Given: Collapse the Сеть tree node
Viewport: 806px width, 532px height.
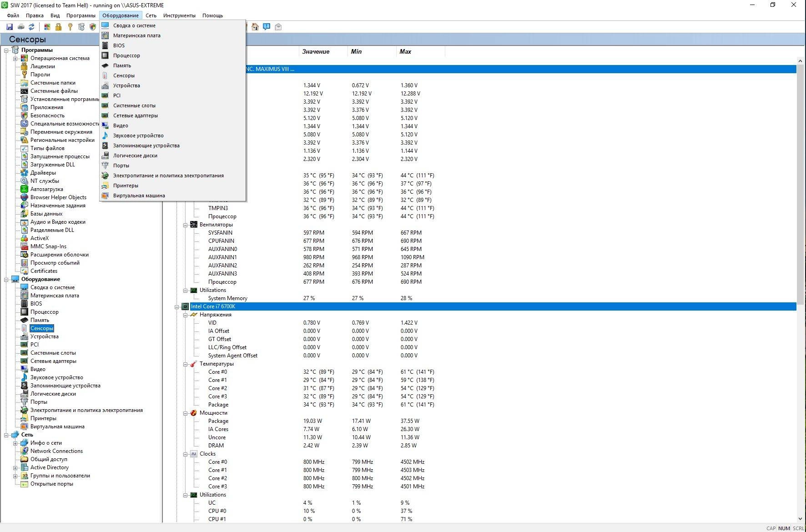Looking at the screenshot, I should (6, 435).
